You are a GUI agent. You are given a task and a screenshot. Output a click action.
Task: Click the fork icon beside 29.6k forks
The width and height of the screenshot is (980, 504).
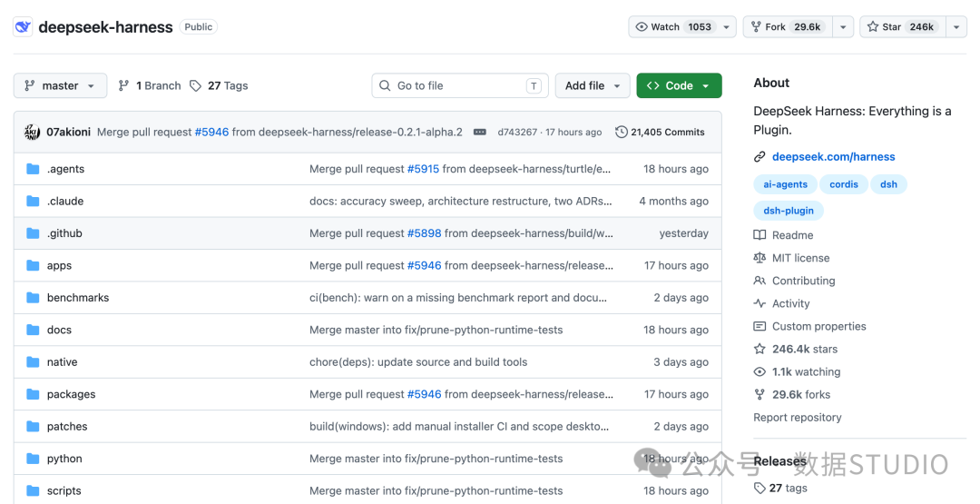[x=759, y=394]
